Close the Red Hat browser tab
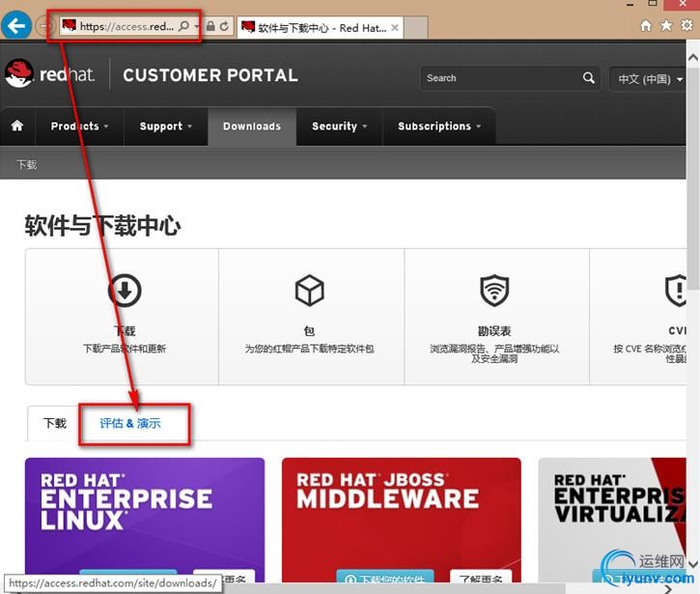Viewport: 700px width, 594px height. point(395,28)
